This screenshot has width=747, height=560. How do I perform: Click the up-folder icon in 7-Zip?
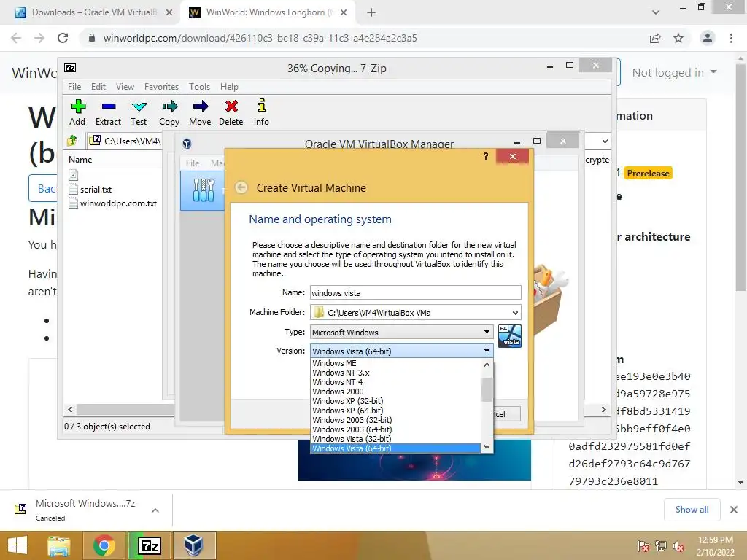[x=72, y=141]
